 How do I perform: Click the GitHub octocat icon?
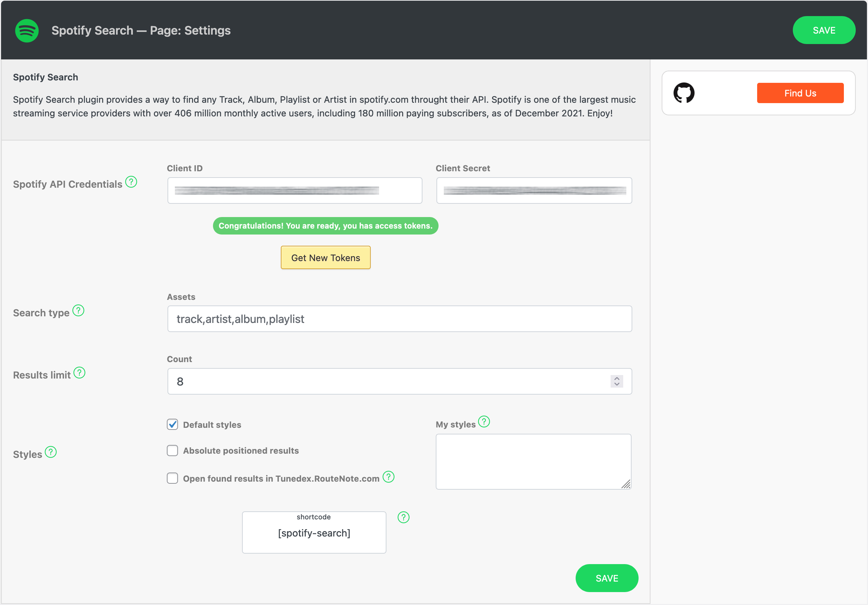pos(683,93)
